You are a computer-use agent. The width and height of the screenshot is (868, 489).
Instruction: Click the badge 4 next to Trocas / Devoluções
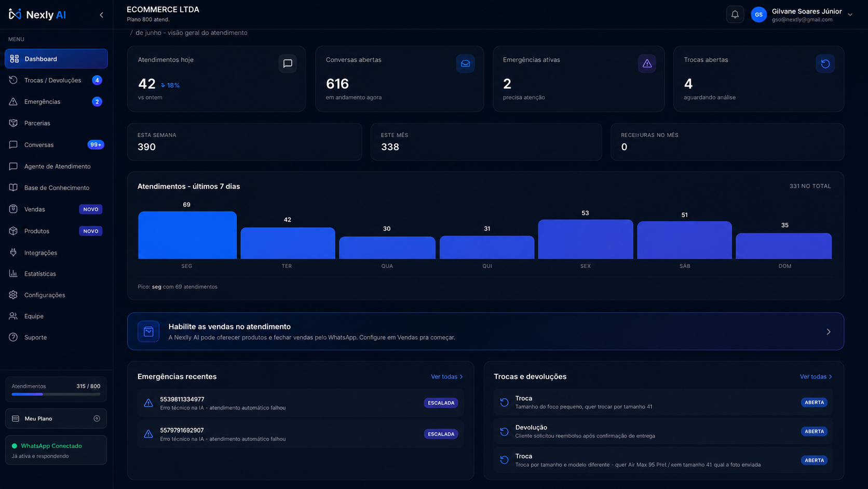tap(97, 80)
